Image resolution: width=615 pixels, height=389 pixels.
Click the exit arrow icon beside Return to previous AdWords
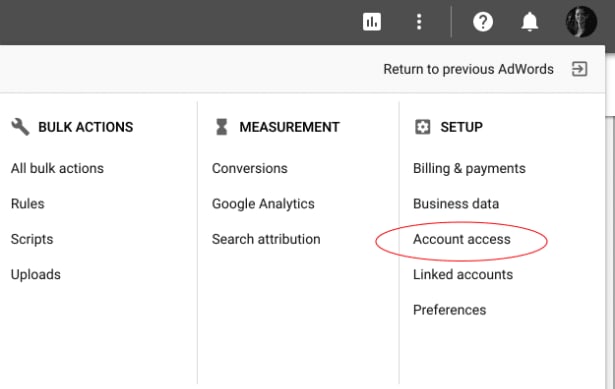point(579,69)
